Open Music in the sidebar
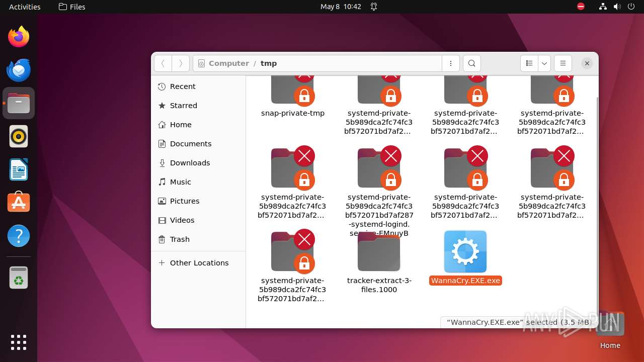Viewport: 644px width, 362px height. pos(198,182)
